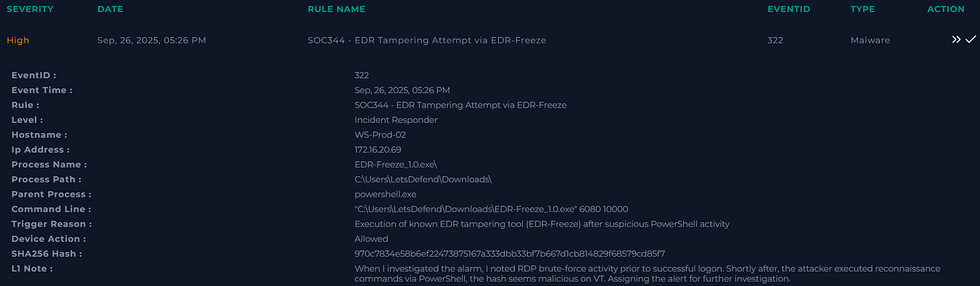Click the IP address 172.16.20.69
Image resolution: width=980 pixels, height=286 pixels.
(378, 149)
